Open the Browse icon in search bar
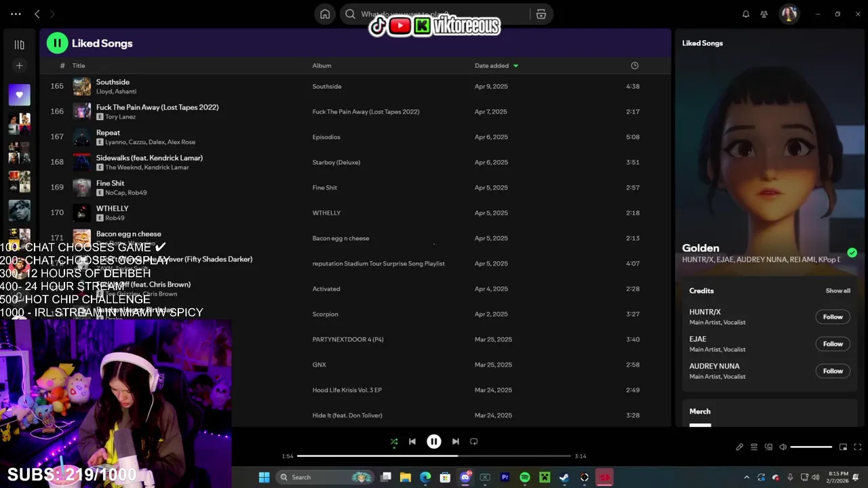868x488 pixels. click(541, 14)
